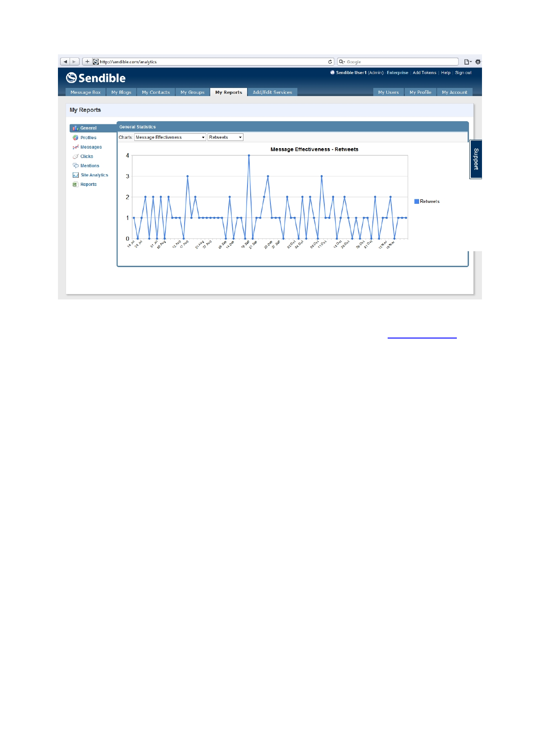Click the browser back arrow button

tap(66, 62)
